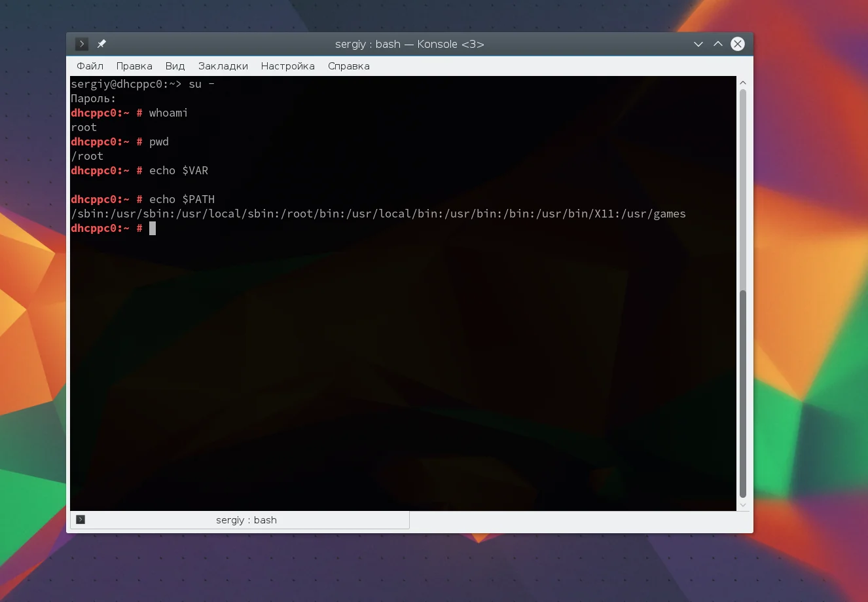Click the window title "sergiy : bash — Konsole <3>"
The height and width of the screenshot is (602, 868).
click(410, 44)
